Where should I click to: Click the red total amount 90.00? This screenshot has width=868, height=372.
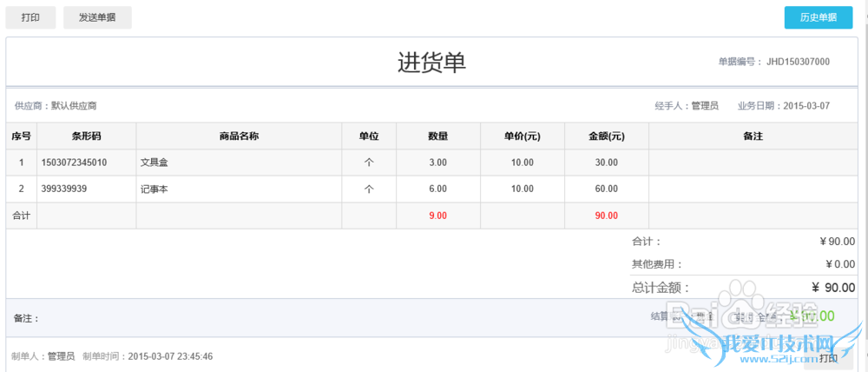[x=606, y=216]
